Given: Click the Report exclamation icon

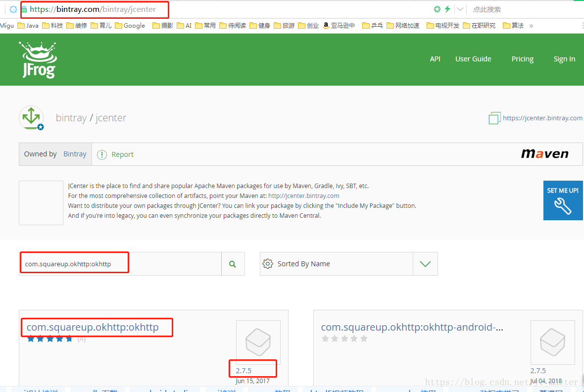Looking at the screenshot, I should point(101,154).
